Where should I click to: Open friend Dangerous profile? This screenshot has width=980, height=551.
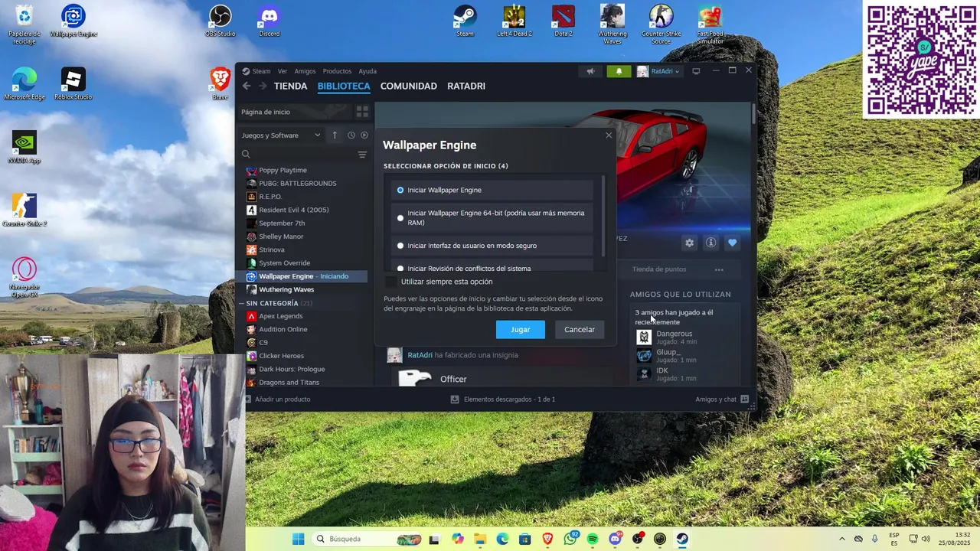(674, 334)
